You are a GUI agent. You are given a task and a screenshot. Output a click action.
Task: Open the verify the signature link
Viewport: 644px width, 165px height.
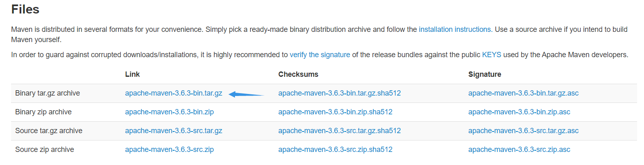(320, 55)
